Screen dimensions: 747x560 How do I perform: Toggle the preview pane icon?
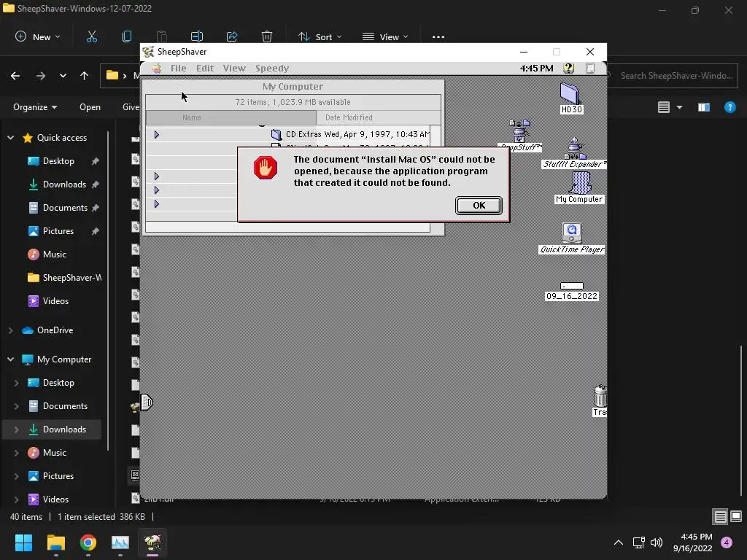pyautogui.click(x=704, y=107)
